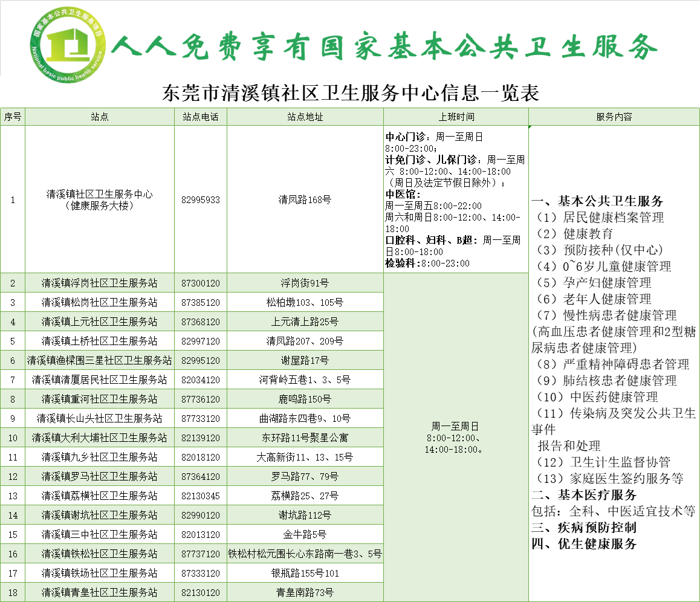This screenshot has height=602, width=700.
Task: Select the address 青皇南路73号
Action: 305,592
